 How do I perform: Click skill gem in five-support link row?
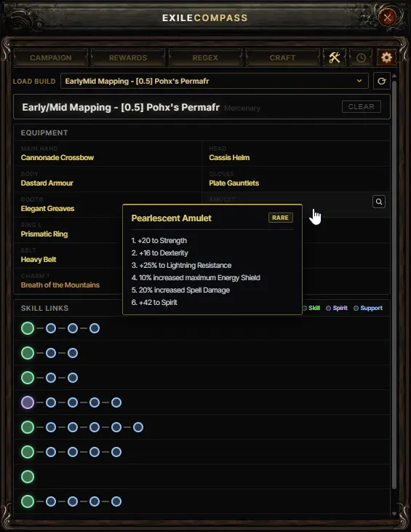(28, 427)
